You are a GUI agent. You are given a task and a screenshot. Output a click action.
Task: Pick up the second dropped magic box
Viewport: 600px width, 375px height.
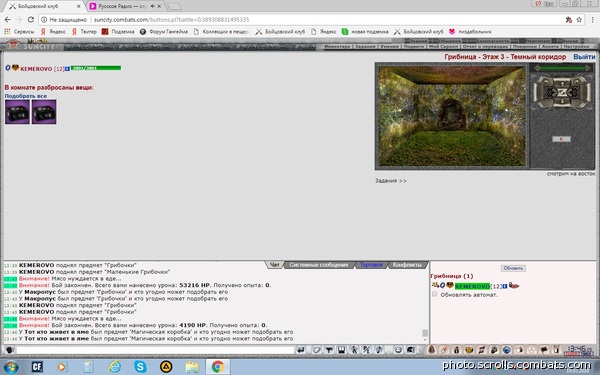click(44, 112)
